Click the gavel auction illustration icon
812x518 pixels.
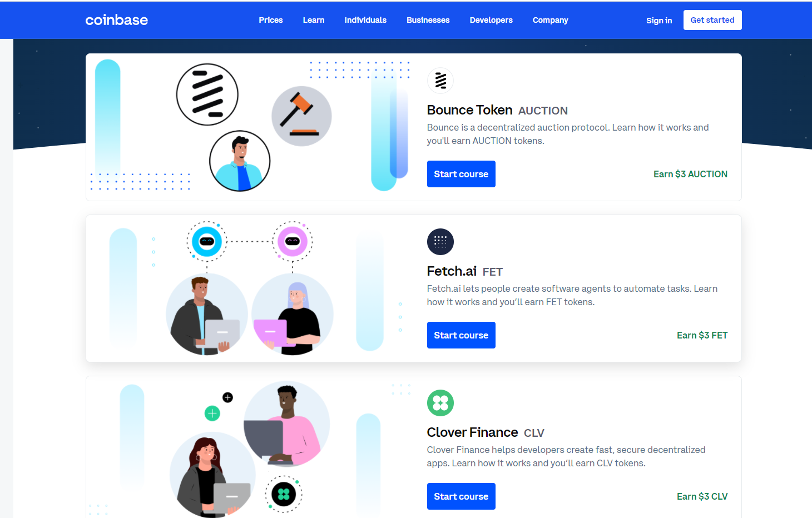click(x=301, y=116)
